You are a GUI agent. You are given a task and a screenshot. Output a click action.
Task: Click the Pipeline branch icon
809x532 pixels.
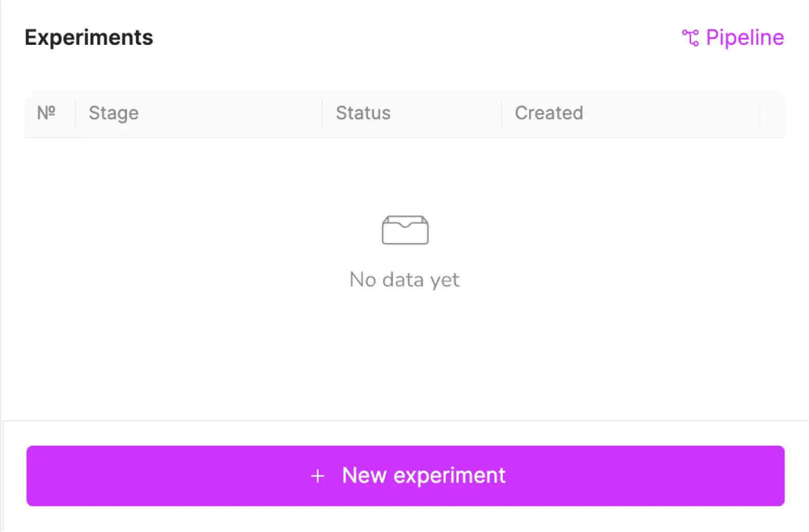[x=690, y=38]
